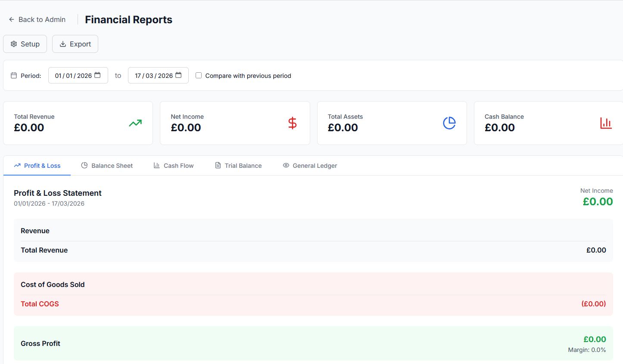Viewport: 623px width, 364px height.
Task: Click the red dollar icon in Net Income card
Action: click(293, 123)
